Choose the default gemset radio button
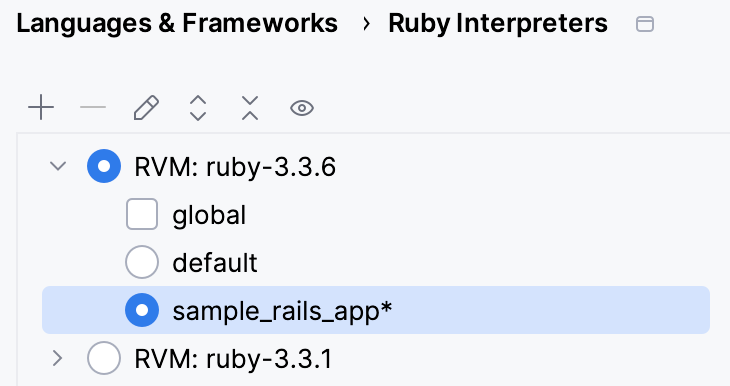 click(142, 262)
